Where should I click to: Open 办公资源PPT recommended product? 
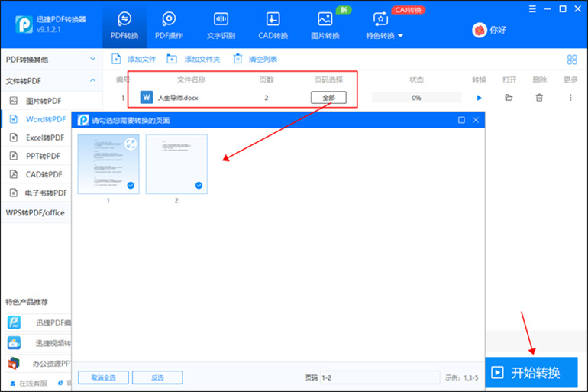(39, 364)
